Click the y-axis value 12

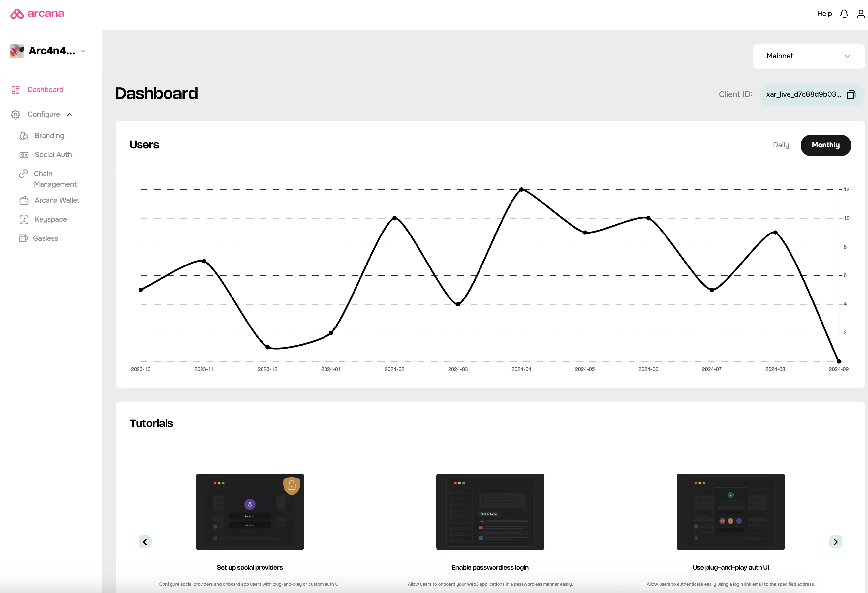pos(846,190)
